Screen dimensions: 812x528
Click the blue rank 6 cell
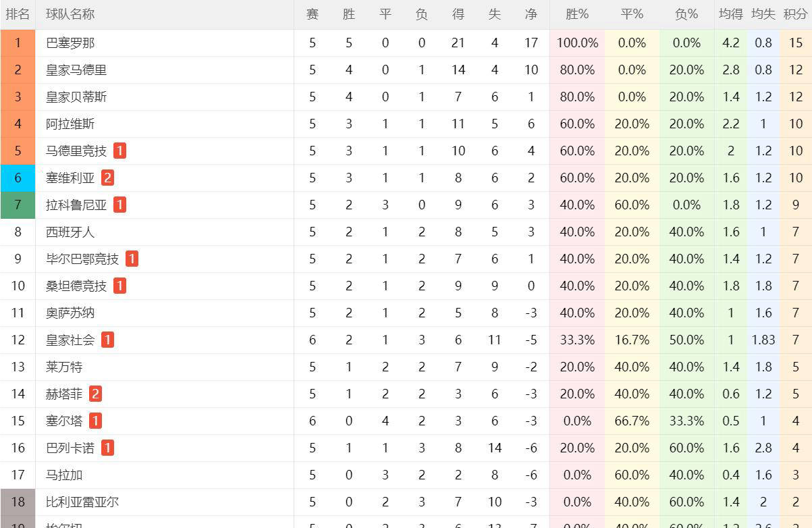tap(18, 178)
